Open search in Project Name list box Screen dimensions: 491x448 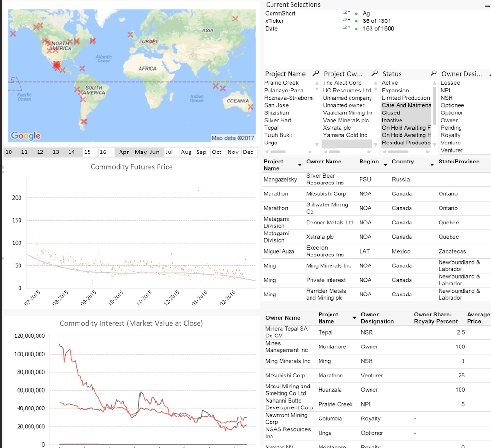click(x=316, y=73)
